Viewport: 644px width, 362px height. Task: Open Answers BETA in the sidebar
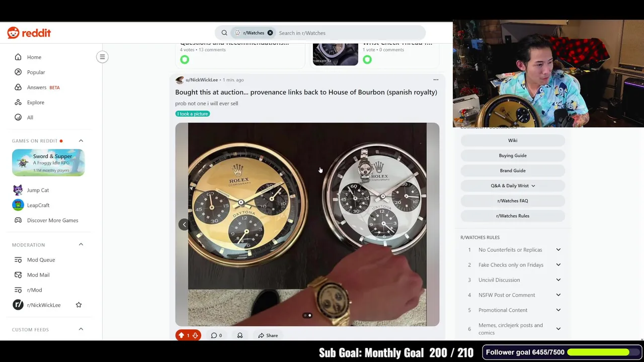pyautogui.click(x=43, y=87)
